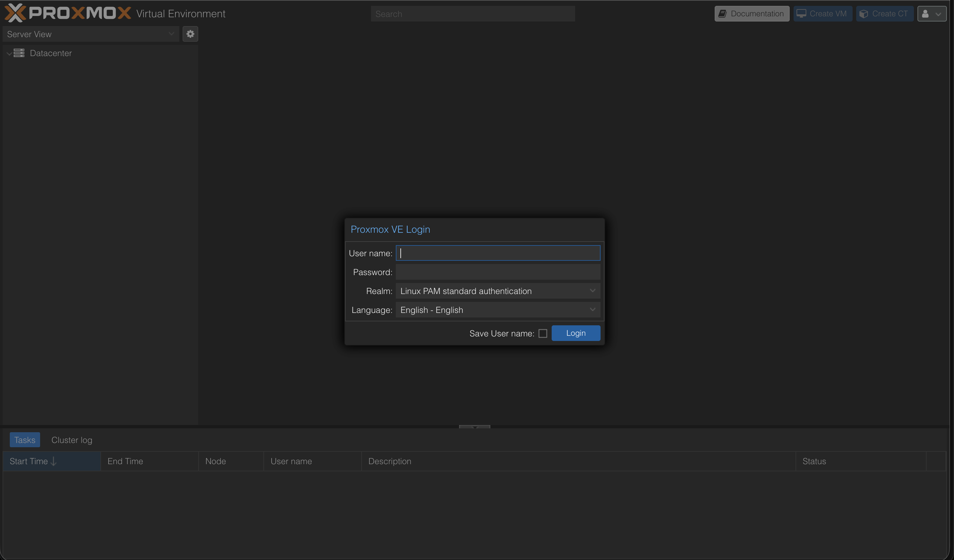Click the Password field

click(498, 272)
